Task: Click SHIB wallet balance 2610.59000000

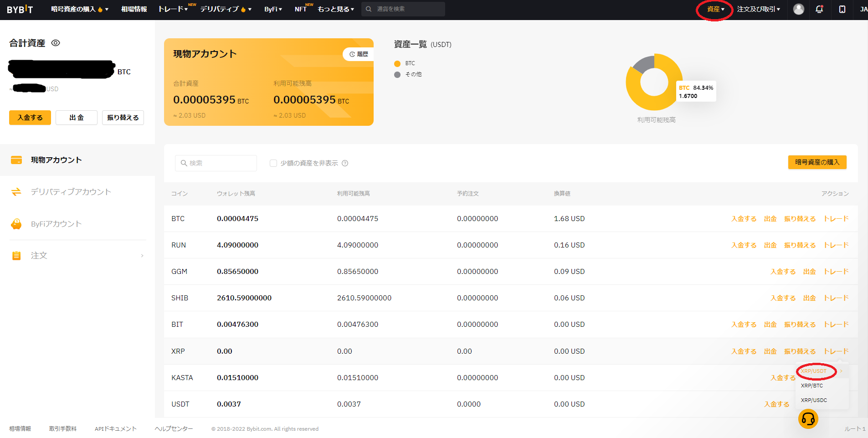Action: point(244,298)
